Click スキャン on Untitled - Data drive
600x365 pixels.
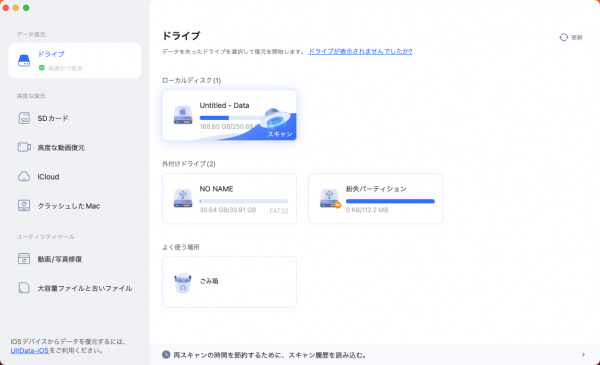click(279, 134)
